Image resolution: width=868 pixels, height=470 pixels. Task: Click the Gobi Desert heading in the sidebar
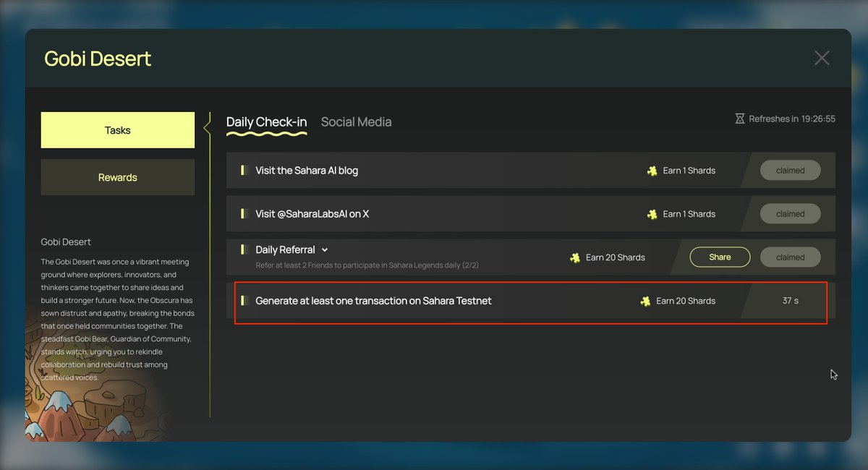coord(66,242)
